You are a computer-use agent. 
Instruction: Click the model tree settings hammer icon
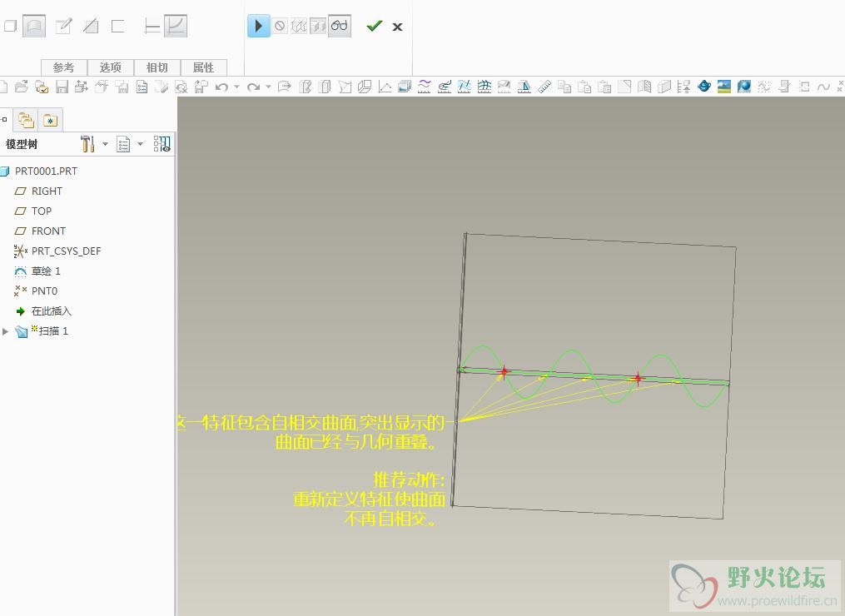pyautogui.click(x=87, y=144)
